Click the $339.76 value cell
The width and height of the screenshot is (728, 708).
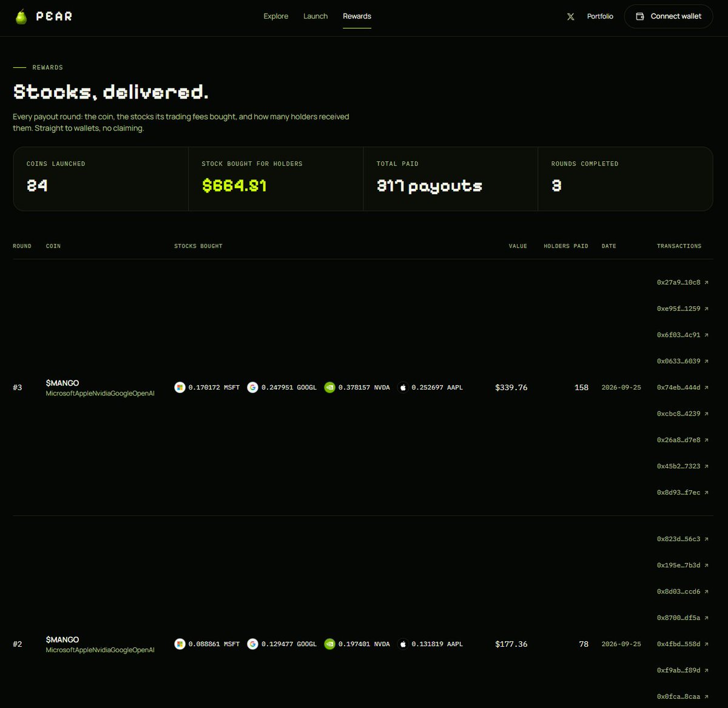pyautogui.click(x=511, y=387)
